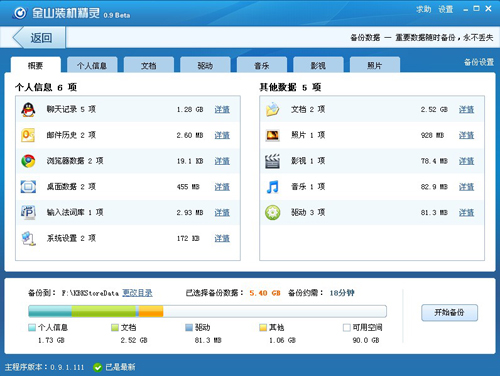Open the 更改目录 link
The height and width of the screenshot is (376, 500).
coord(137,293)
